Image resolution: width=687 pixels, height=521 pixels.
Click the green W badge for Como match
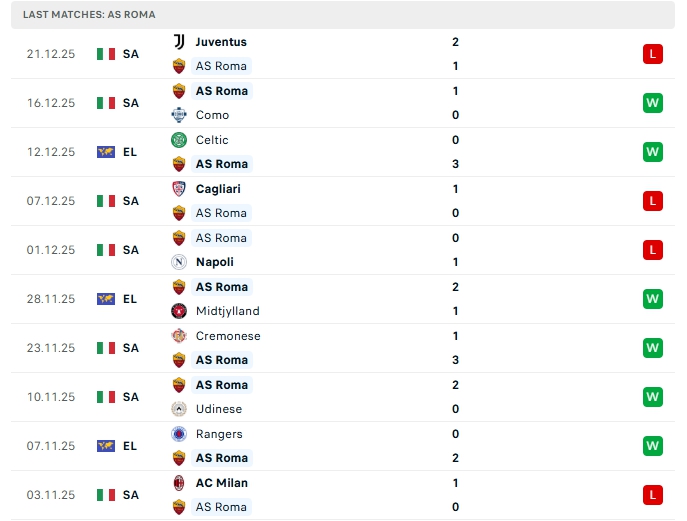point(653,103)
